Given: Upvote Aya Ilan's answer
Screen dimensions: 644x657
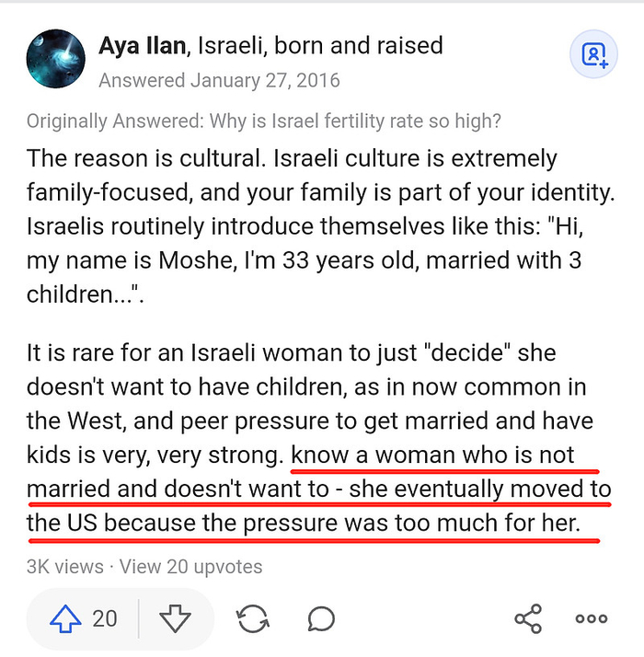Looking at the screenshot, I should click(x=66, y=618).
